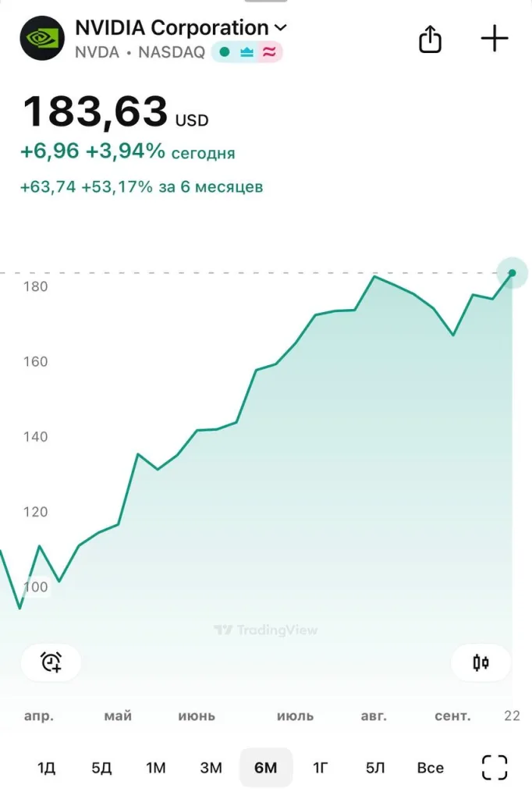Expand the NVIDIA Corporation symbol dropdown
The width and height of the screenshot is (532, 799).
tap(280, 27)
